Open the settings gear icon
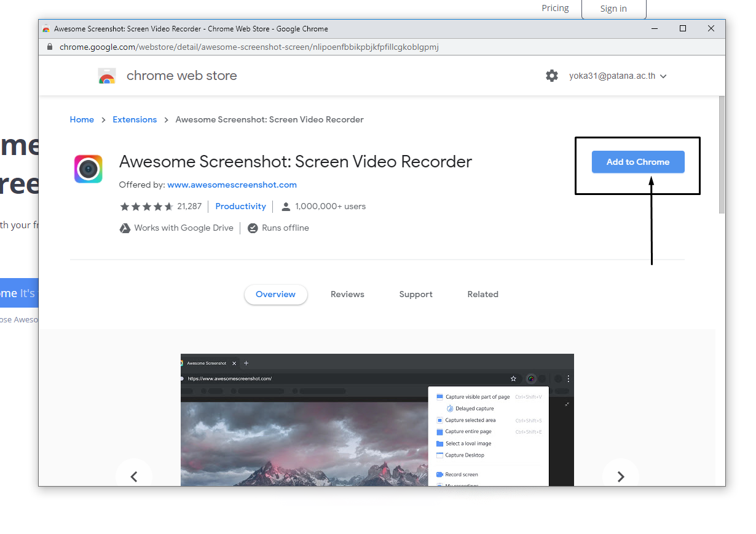 [x=552, y=76]
